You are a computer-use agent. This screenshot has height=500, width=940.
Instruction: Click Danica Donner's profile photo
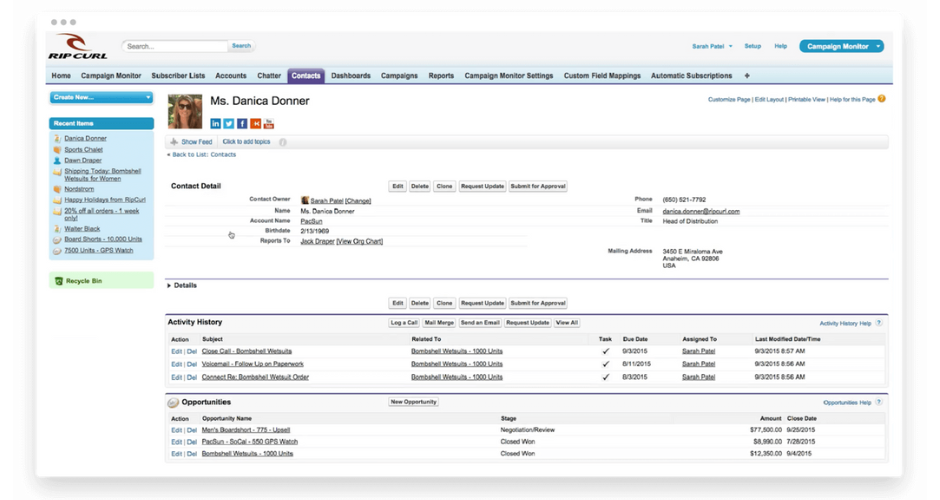pos(185,112)
